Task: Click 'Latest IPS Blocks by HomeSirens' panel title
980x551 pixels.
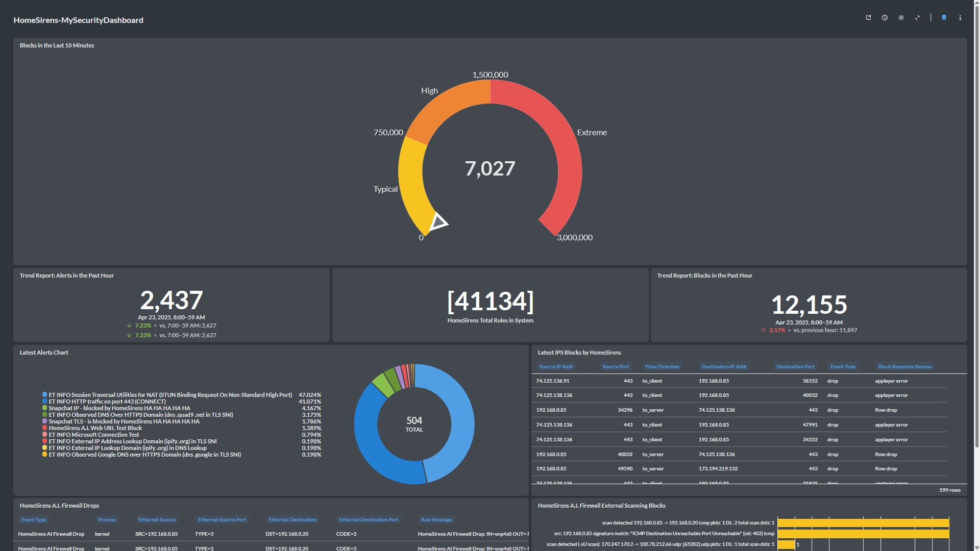Action: [x=579, y=353]
